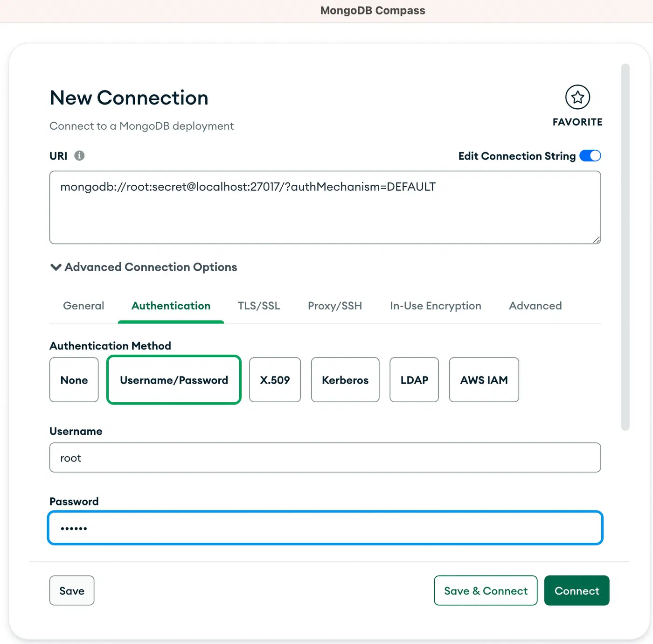
Task: Switch to the General tab
Action: [x=83, y=306]
